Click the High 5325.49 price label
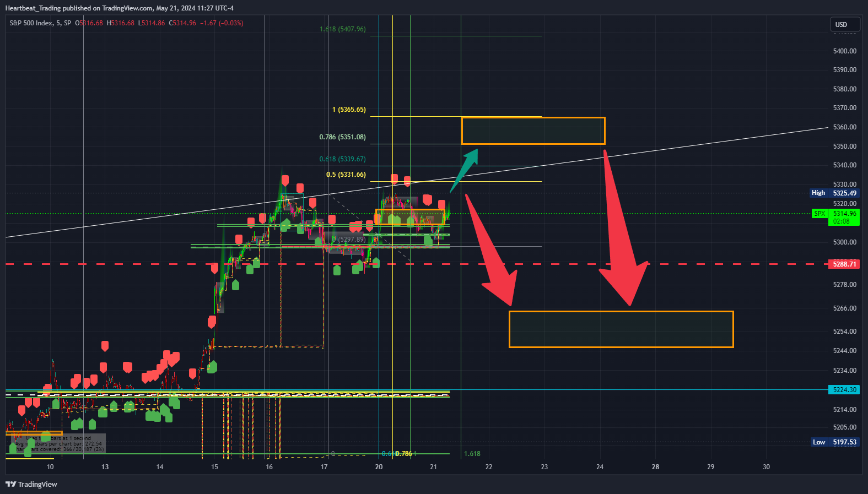 point(834,193)
